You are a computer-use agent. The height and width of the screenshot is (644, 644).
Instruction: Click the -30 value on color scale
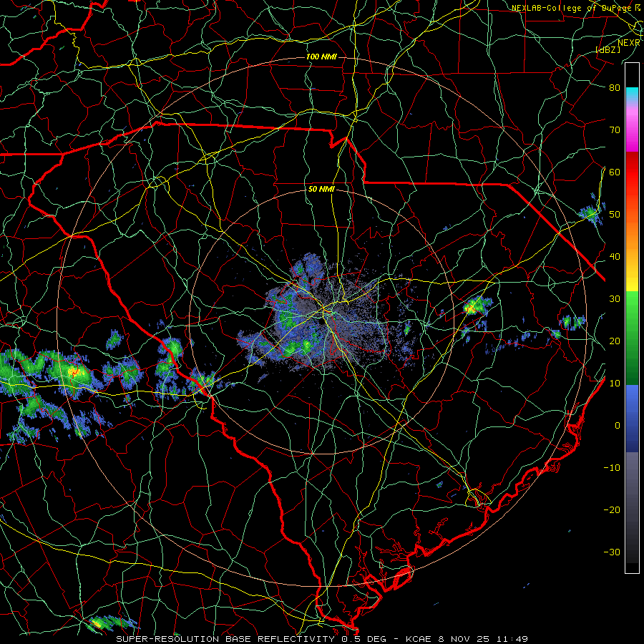tap(612, 552)
